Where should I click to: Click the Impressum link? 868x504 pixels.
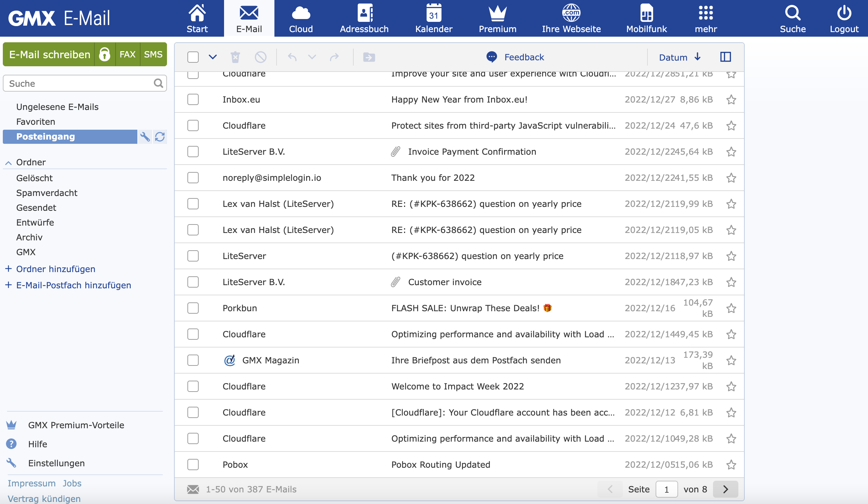pyautogui.click(x=32, y=483)
